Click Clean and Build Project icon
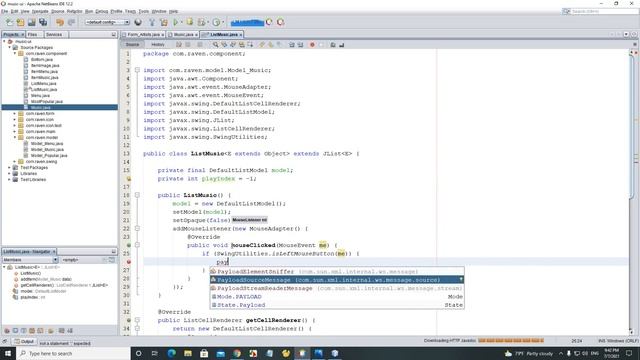Screen dimensions: 640x360 point(164,22)
